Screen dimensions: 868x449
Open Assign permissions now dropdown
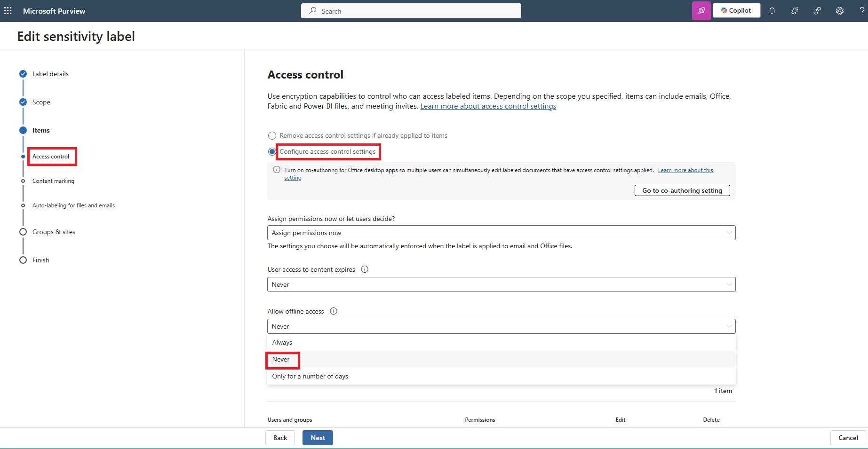[x=502, y=233]
